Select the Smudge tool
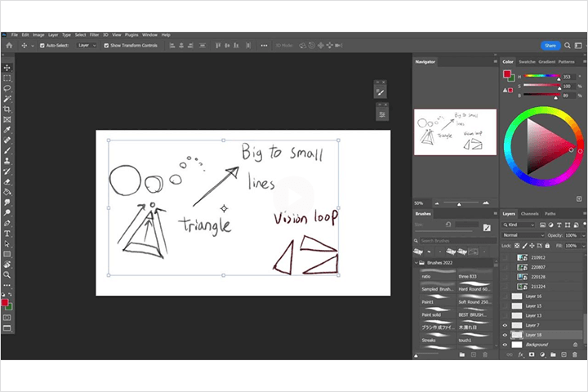Image resolution: width=588 pixels, height=392 pixels. (x=7, y=203)
